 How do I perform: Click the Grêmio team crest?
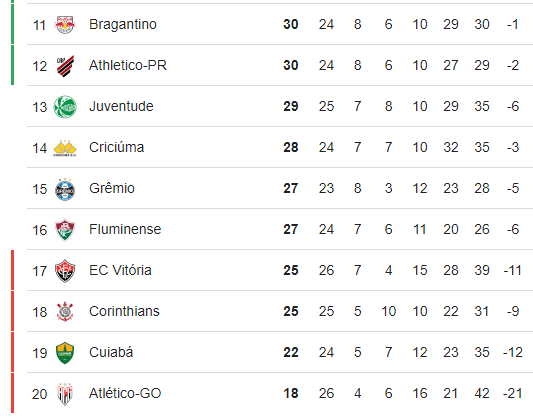tap(65, 189)
